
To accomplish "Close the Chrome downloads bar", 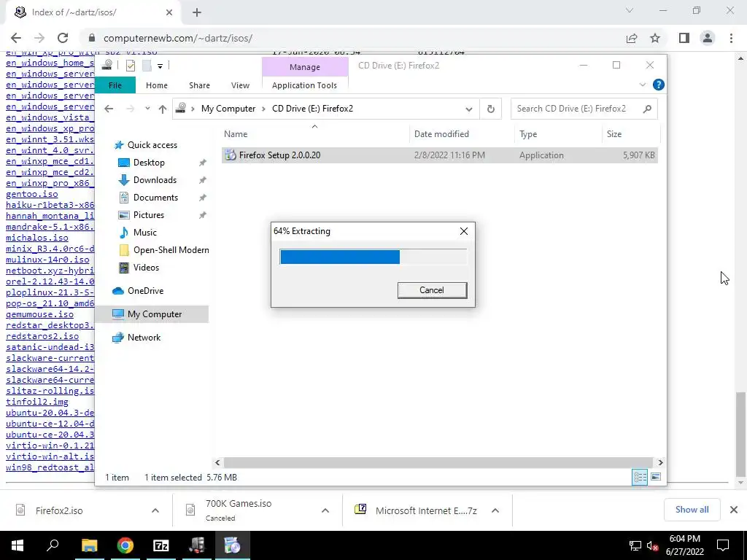I will pos(734,510).
